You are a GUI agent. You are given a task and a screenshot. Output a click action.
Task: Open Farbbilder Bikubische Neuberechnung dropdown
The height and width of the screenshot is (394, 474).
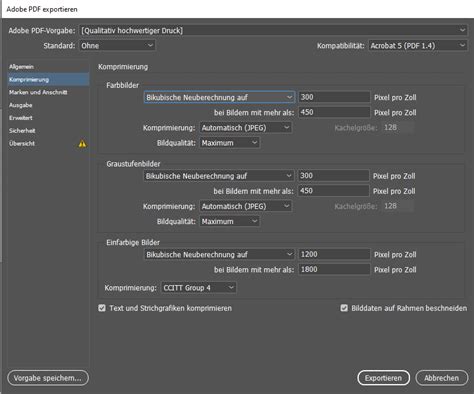219,97
